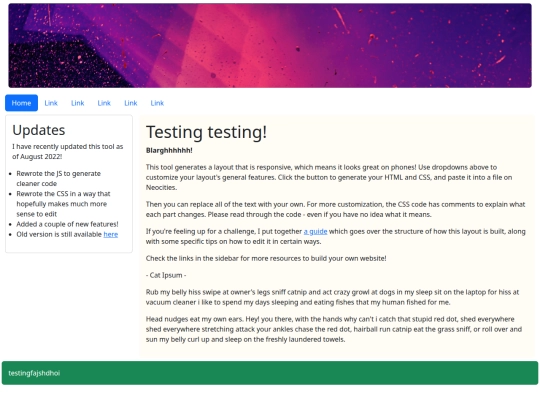Select the second Link in the nav bar
Screen dimensions: 540x405
77,103
